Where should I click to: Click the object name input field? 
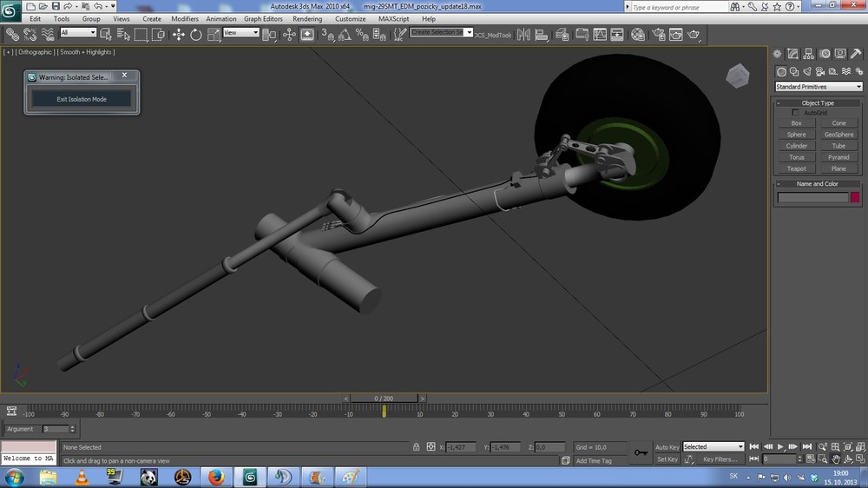pyautogui.click(x=812, y=197)
